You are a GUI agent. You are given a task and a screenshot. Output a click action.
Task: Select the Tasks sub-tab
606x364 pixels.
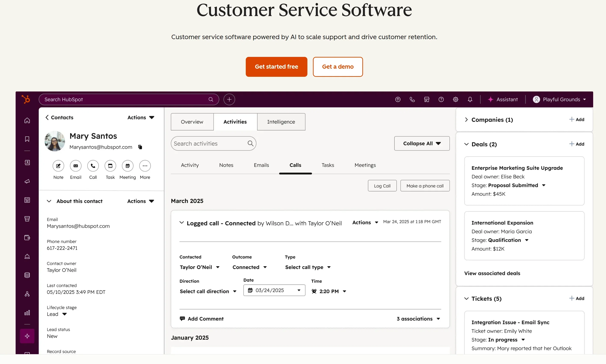(328, 165)
